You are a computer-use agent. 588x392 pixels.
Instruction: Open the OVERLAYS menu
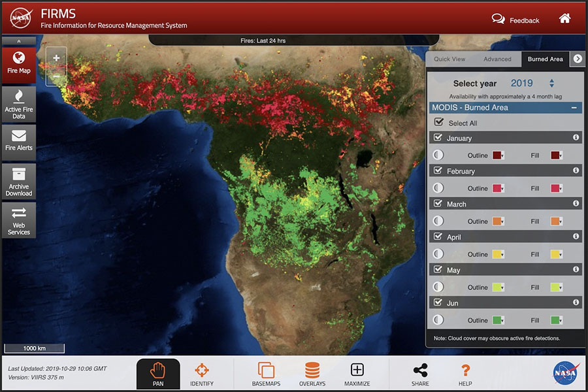point(312,374)
